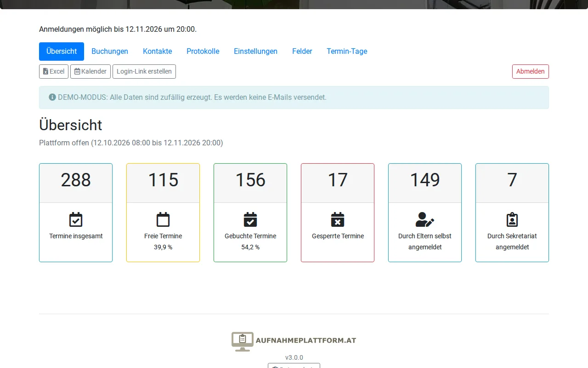
Task: Click the calendar-check icon above Gebuchte Termine
Action: click(250, 220)
